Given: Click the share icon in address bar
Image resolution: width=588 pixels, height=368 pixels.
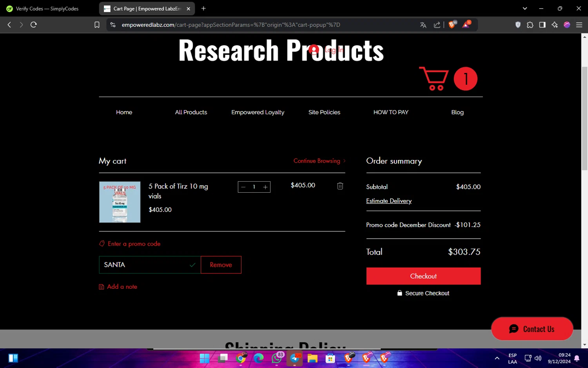Looking at the screenshot, I should [x=437, y=25].
